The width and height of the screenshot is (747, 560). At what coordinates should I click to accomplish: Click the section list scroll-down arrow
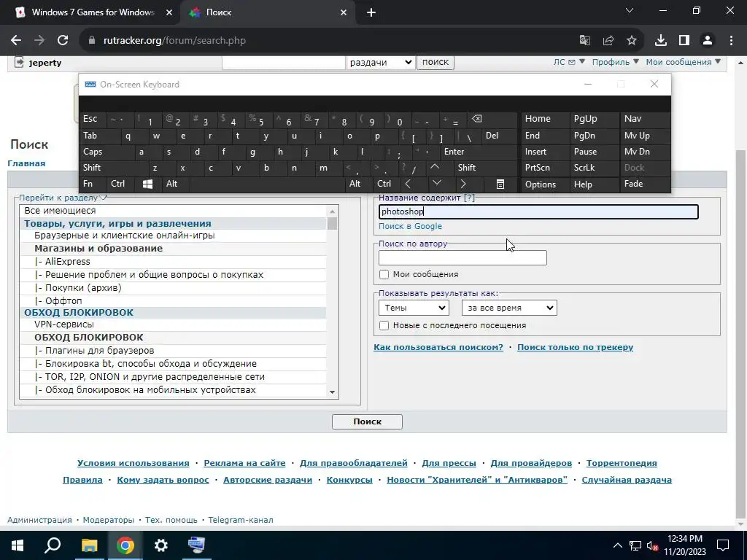pyautogui.click(x=332, y=392)
